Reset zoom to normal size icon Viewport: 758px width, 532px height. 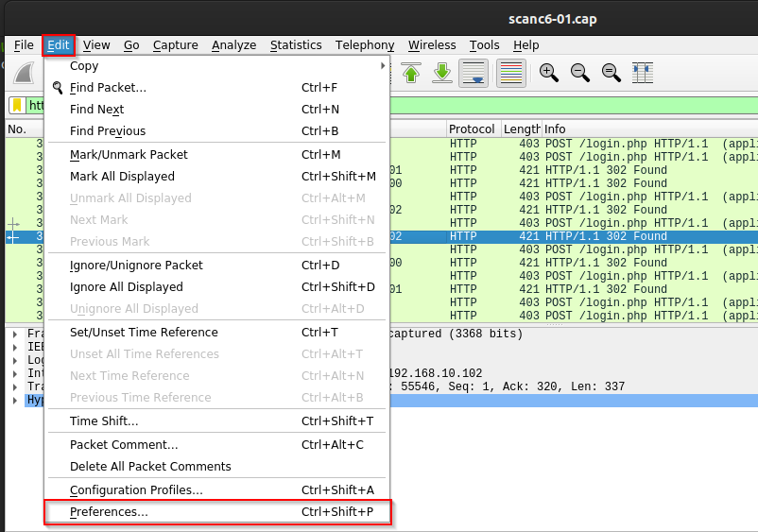611,73
